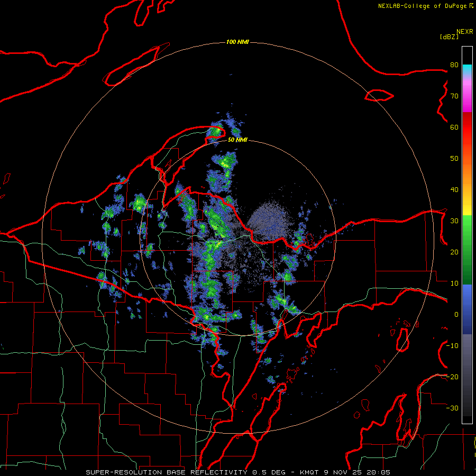
Task: Click the -30 value on dBZ scale
Action: point(452,408)
